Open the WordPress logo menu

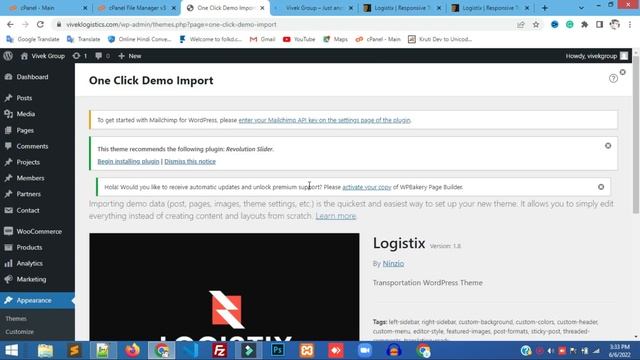8,56
